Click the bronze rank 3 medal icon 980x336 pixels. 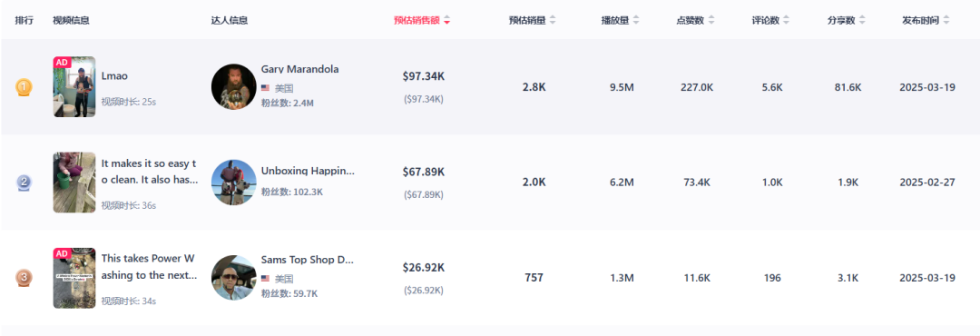[x=23, y=278]
